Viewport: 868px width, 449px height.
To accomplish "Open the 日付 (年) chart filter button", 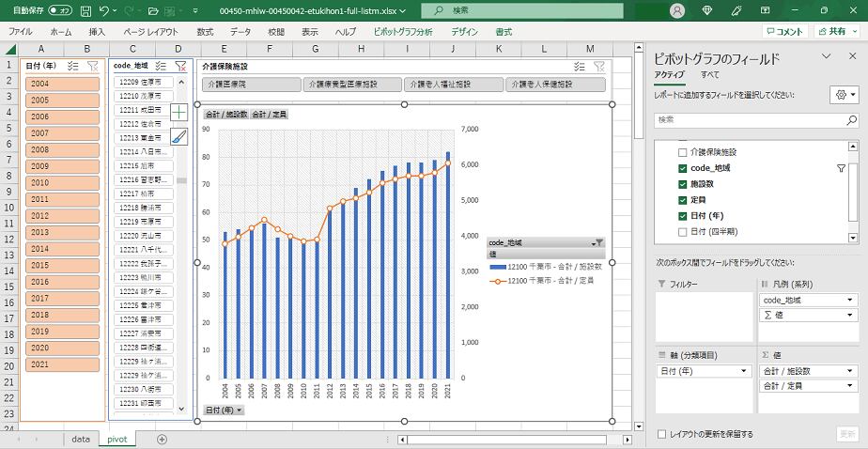I will tap(224, 410).
